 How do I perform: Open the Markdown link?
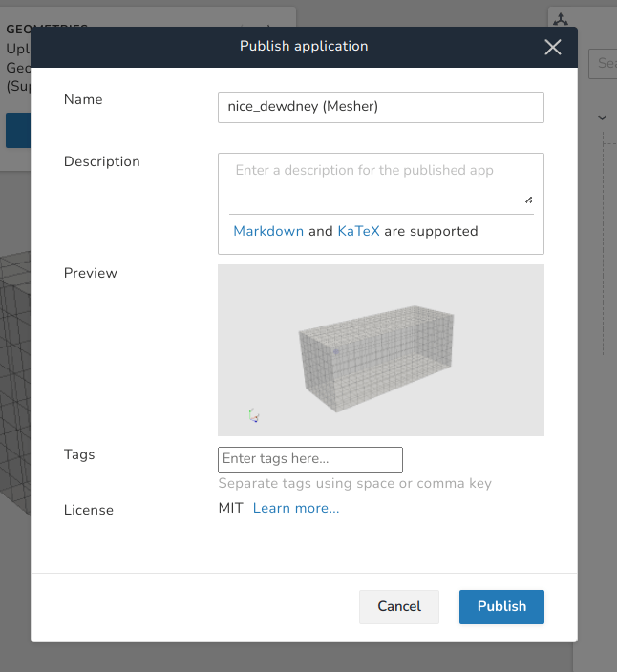click(x=268, y=231)
